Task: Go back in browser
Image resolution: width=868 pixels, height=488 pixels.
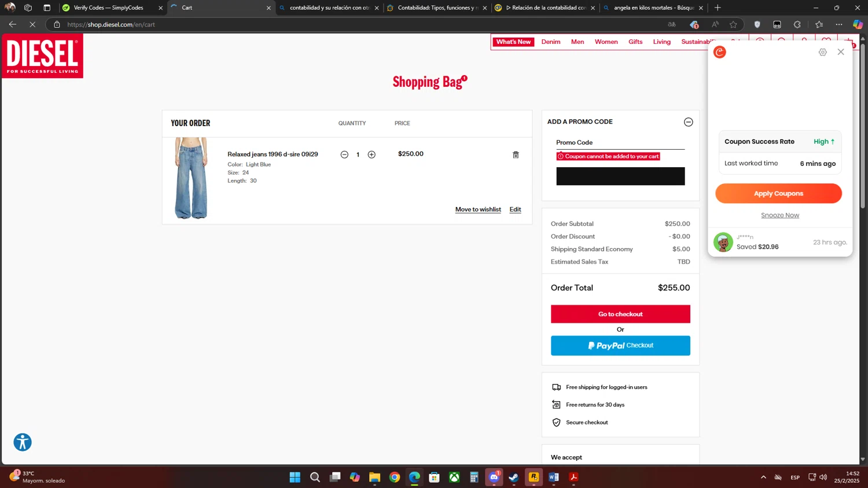Action: pyautogui.click(x=13, y=24)
